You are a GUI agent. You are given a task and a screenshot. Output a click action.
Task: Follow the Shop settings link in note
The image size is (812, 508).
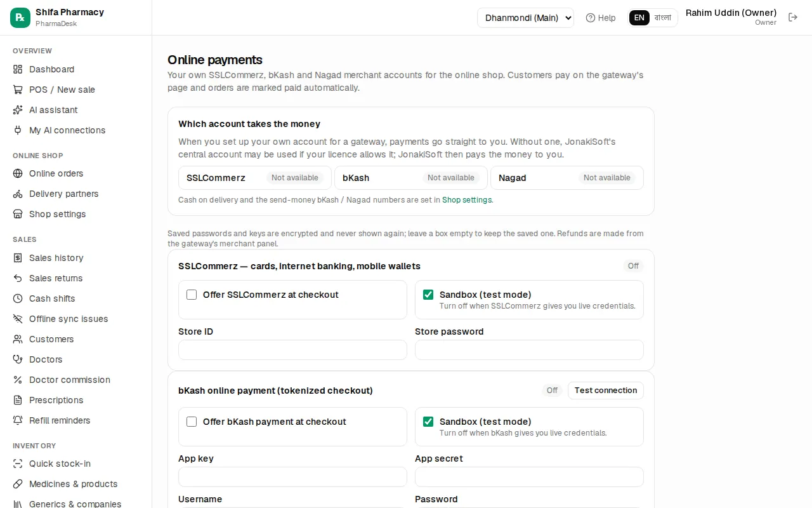tap(467, 200)
